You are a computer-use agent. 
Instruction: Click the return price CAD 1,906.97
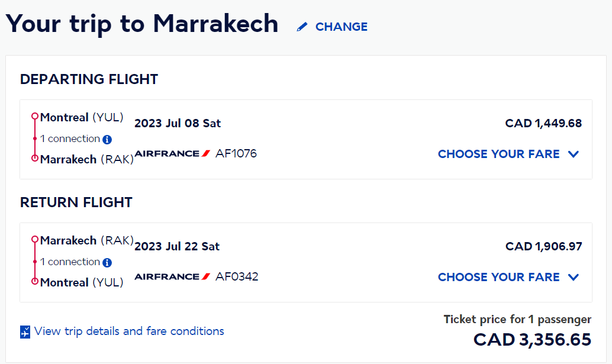click(x=544, y=247)
